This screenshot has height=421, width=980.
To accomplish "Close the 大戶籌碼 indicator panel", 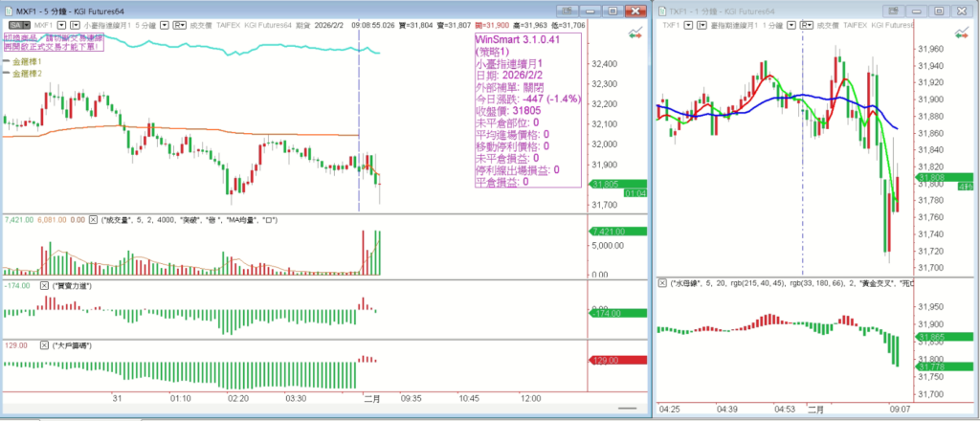I will 44,343.
